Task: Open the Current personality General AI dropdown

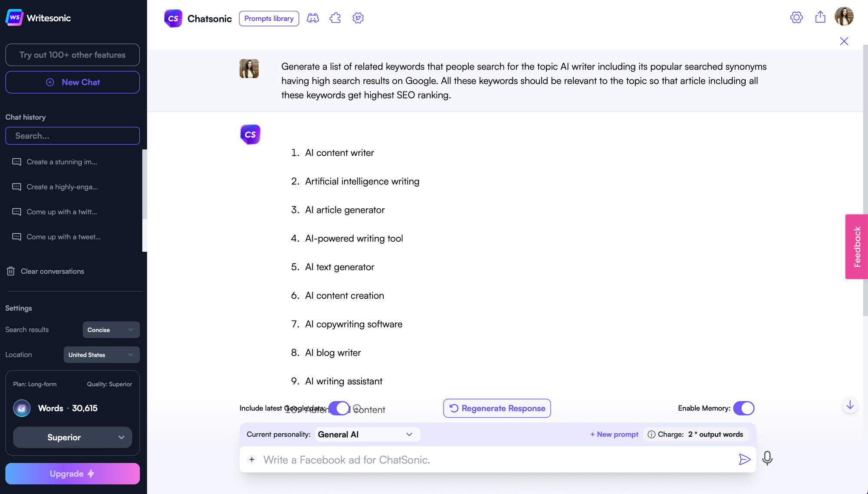Action: point(365,434)
